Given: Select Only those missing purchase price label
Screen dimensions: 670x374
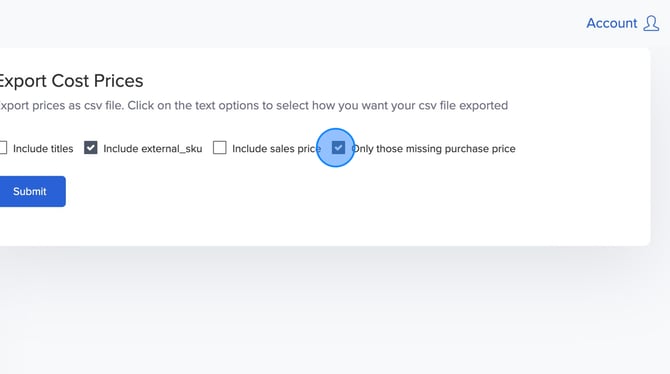Looking at the screenshot, I should click(x=433, y=149).
